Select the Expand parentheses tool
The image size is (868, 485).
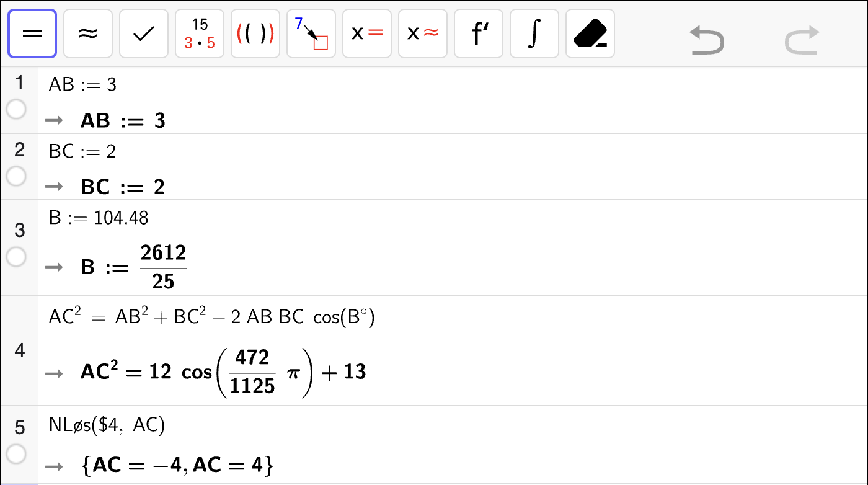click(255, 33)
